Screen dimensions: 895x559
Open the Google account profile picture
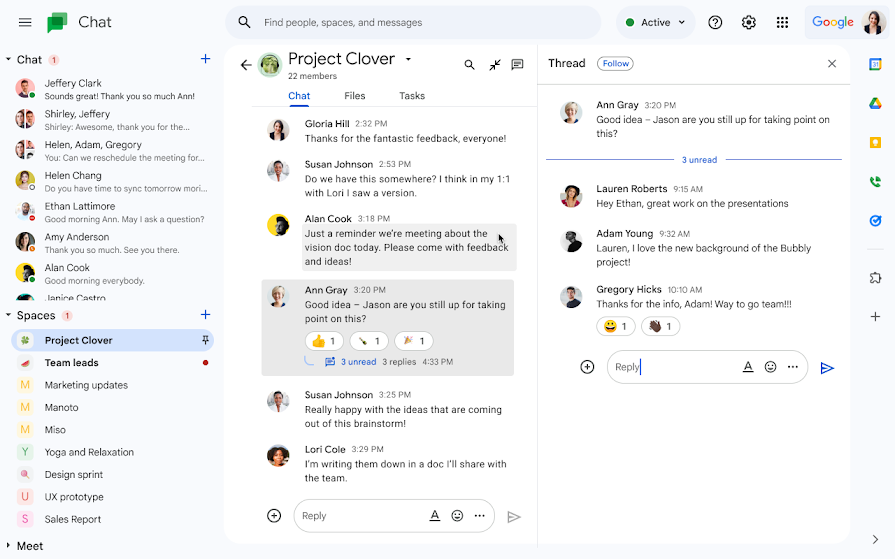873,22
